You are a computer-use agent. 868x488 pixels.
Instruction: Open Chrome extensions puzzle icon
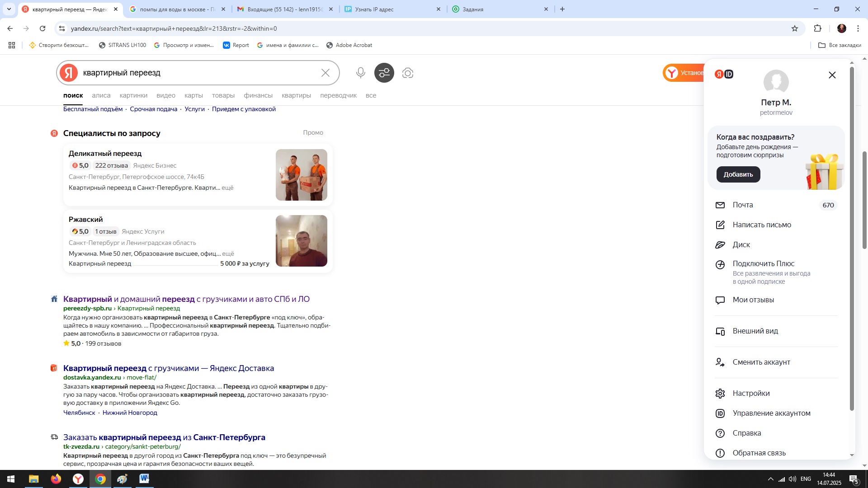coord(817,28)
